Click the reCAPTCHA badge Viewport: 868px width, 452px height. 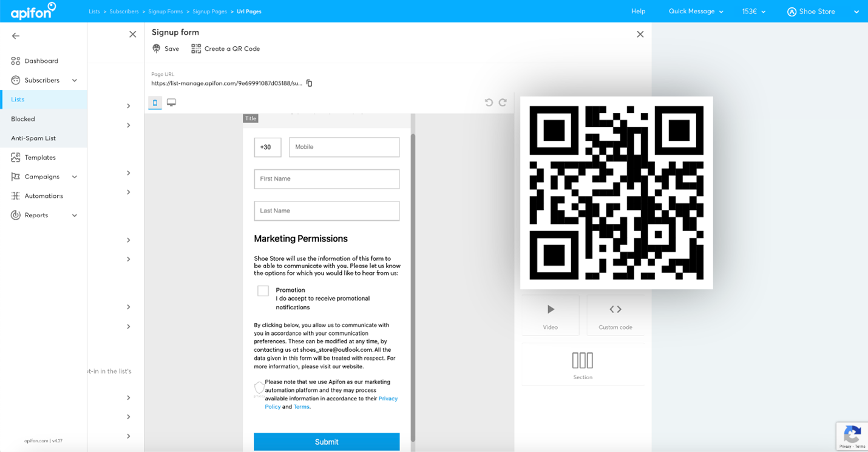[x=852, y=436]
